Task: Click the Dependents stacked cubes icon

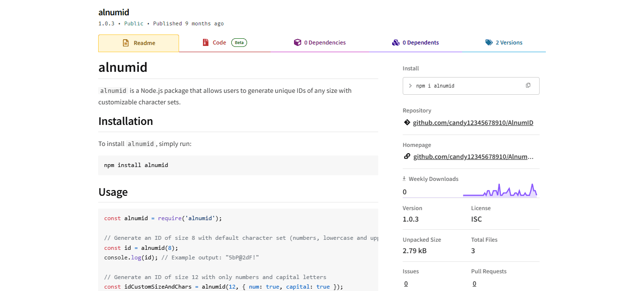Action: (x=395, y=43)
